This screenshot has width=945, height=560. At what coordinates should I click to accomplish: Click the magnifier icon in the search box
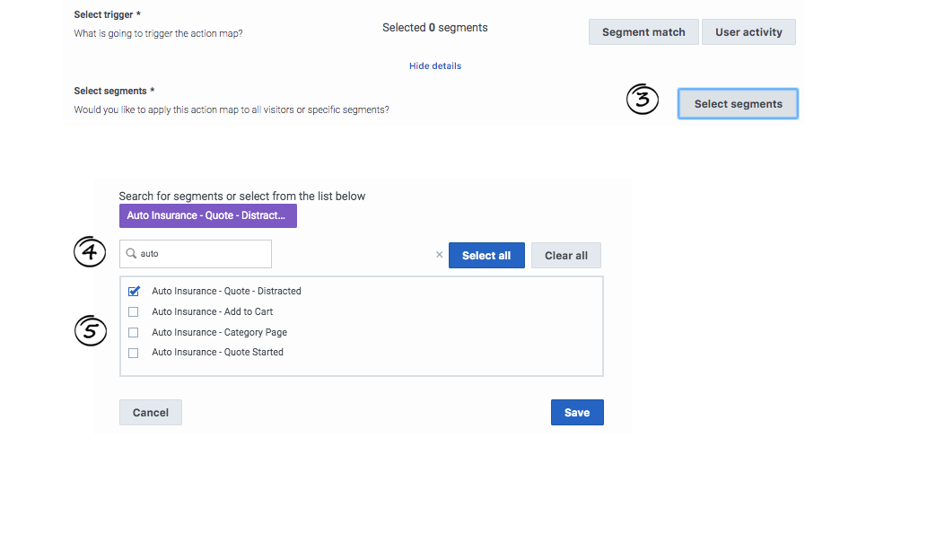coord(131,253)
